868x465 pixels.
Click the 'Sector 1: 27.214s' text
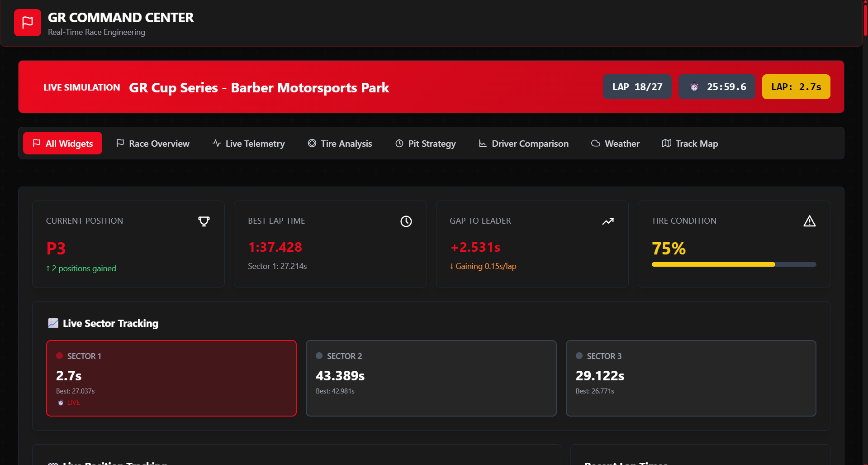coord(277,266)
